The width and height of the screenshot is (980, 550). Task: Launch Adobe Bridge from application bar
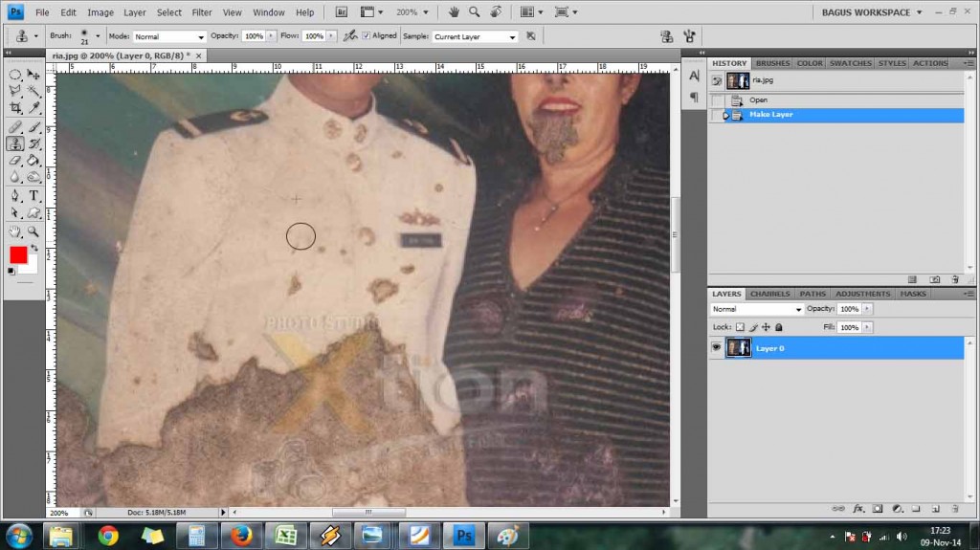(342, 11)
